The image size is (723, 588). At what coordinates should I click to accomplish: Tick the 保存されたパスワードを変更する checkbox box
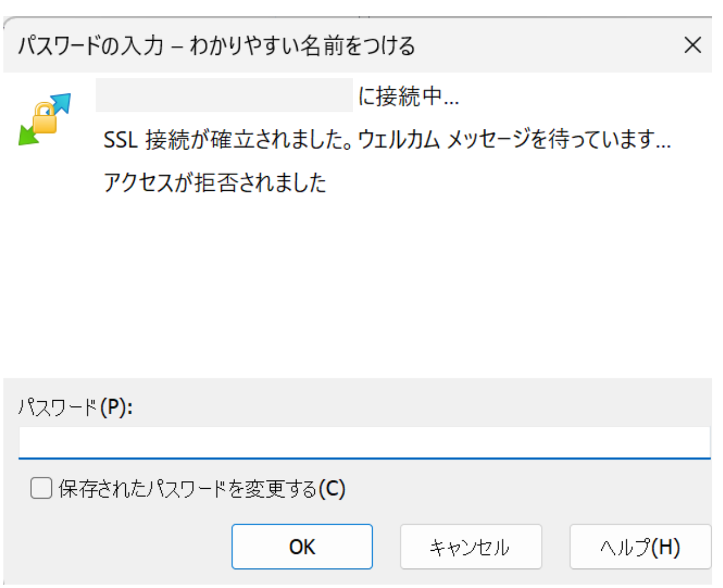[41, 489]
